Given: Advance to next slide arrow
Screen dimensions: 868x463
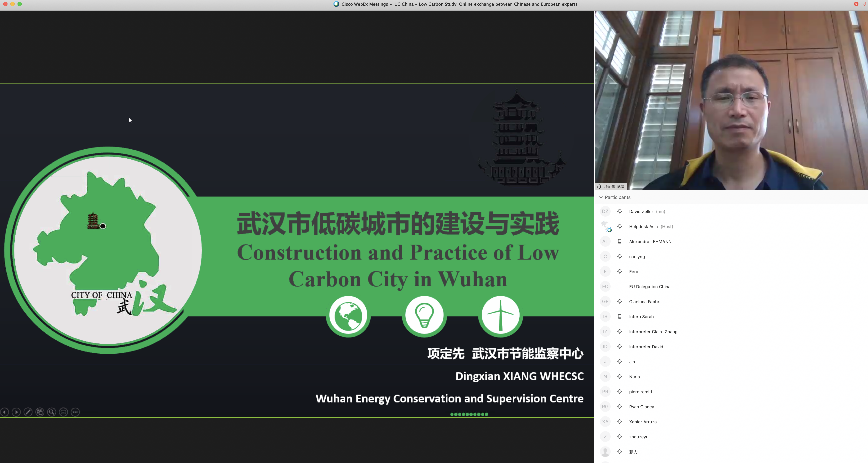Looking at the screenshot, I should tap(16, 412).
